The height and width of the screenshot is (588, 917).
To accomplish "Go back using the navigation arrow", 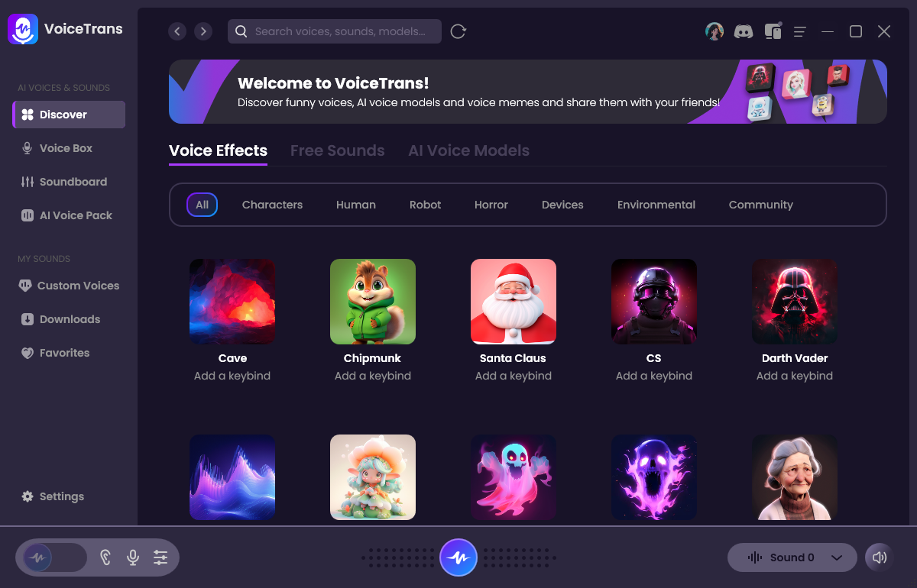I will [177, 31].
